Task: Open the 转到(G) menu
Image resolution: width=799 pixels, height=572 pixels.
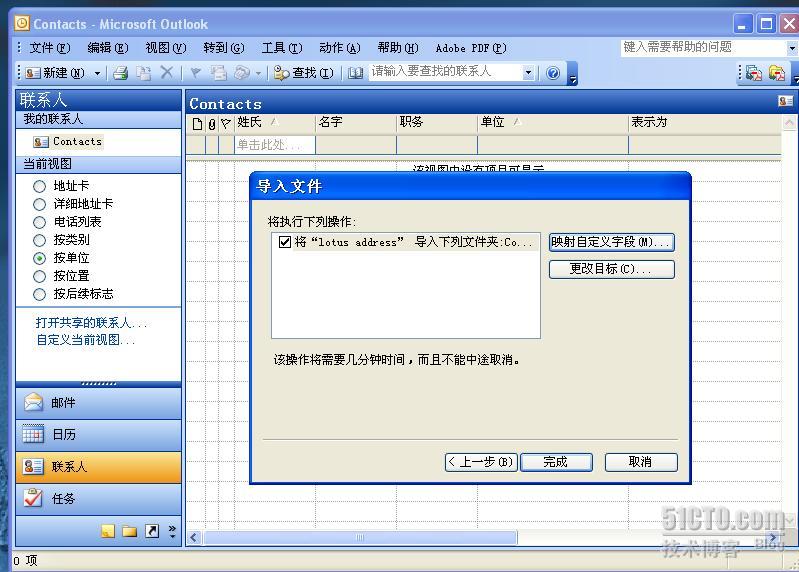Action: click(224, 48)
